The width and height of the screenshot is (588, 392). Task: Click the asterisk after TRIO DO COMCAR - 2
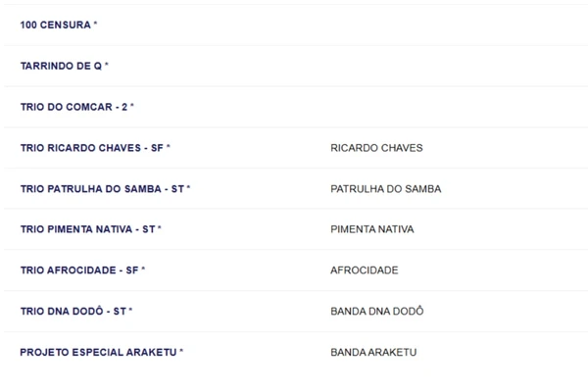[131, 106]
